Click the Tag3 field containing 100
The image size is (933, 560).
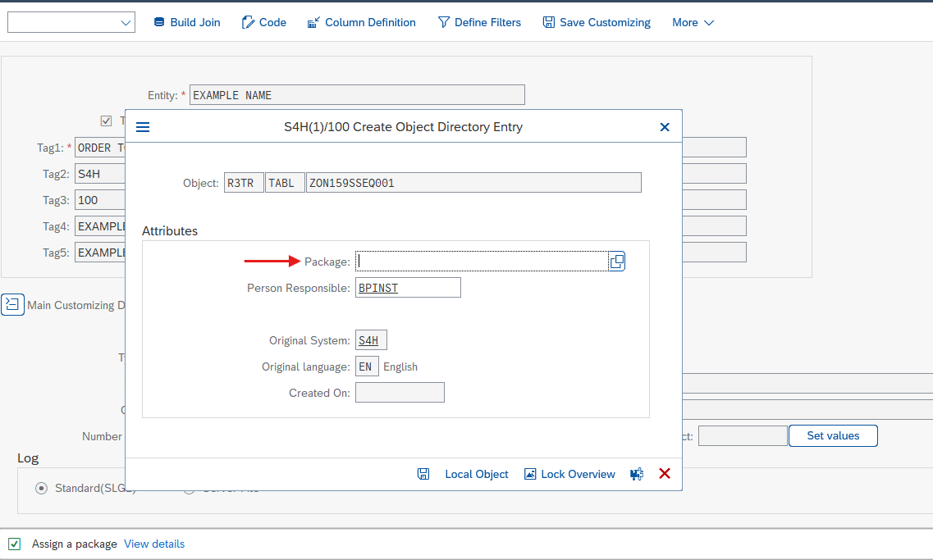pos(100,200)
